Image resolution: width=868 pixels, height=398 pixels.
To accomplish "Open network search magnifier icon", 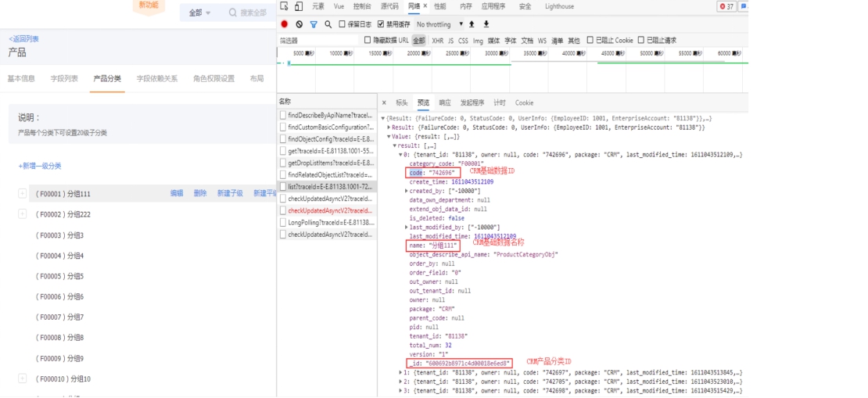I will click(x=328, y=24).
